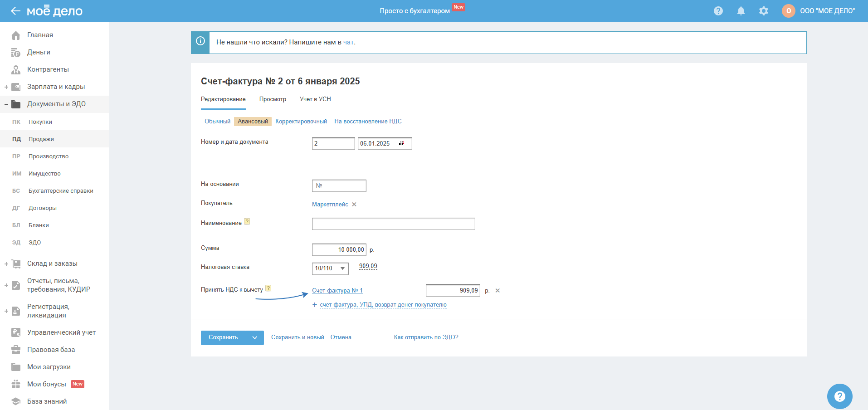Screen dimensions: 868x410
Task: Open Имущество in the sidebar
Action: pyautogui.click(x=44, y=174)
